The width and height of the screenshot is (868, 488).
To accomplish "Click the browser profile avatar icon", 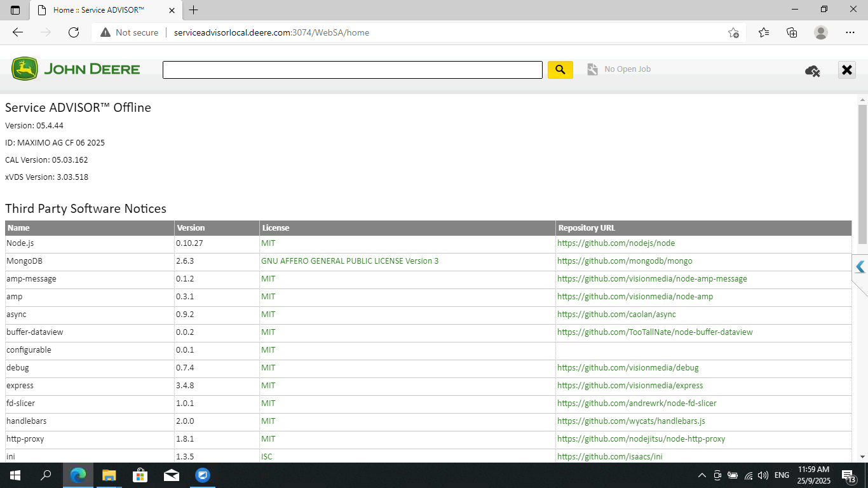I will point(821,32).
